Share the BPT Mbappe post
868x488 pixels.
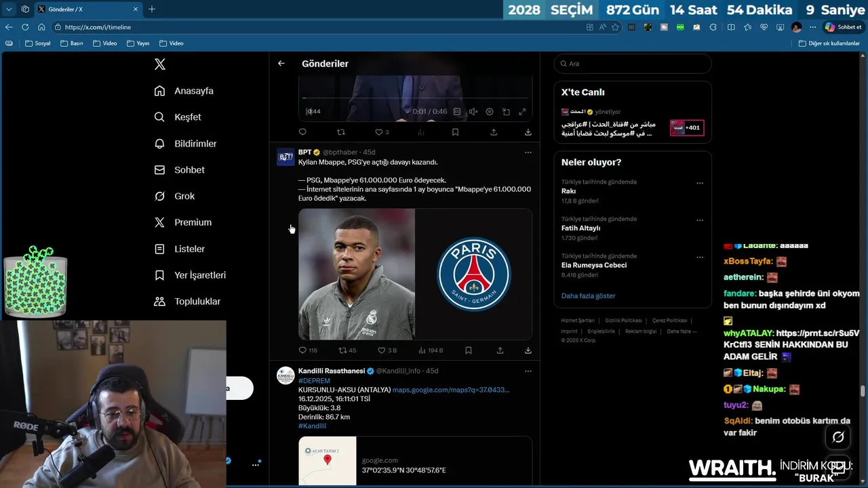tap(500, 350)
